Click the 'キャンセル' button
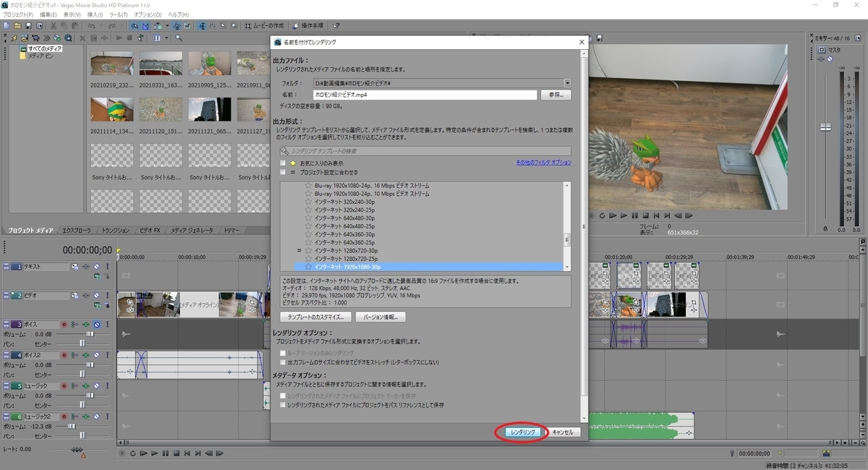The width and height of the screenshot is (868, 470). (x=563, y=432)
